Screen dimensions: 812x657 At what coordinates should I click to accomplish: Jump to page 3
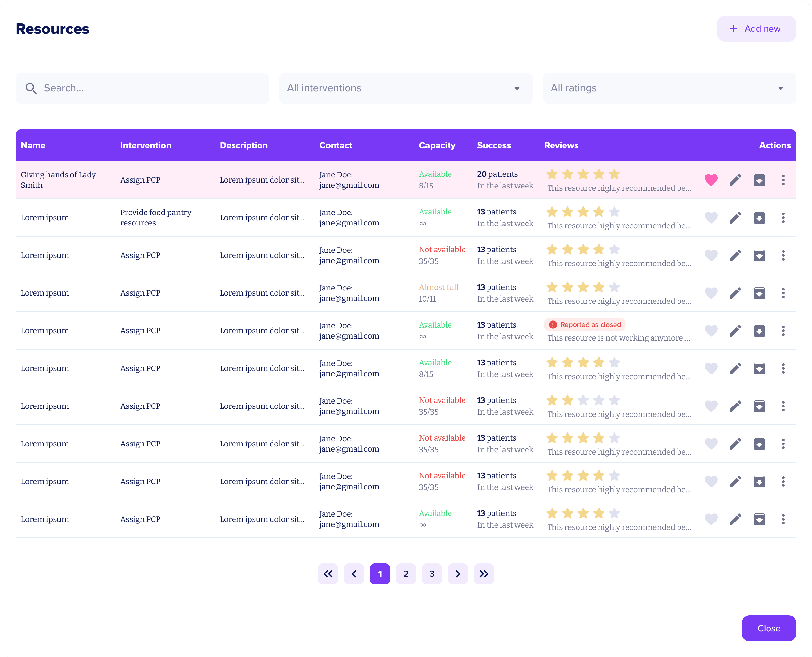click(432, 574)
